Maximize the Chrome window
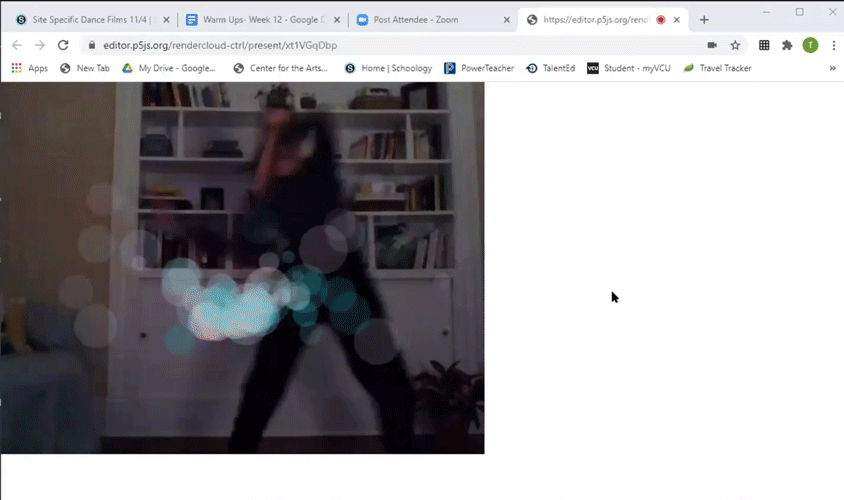 (799, 12)
